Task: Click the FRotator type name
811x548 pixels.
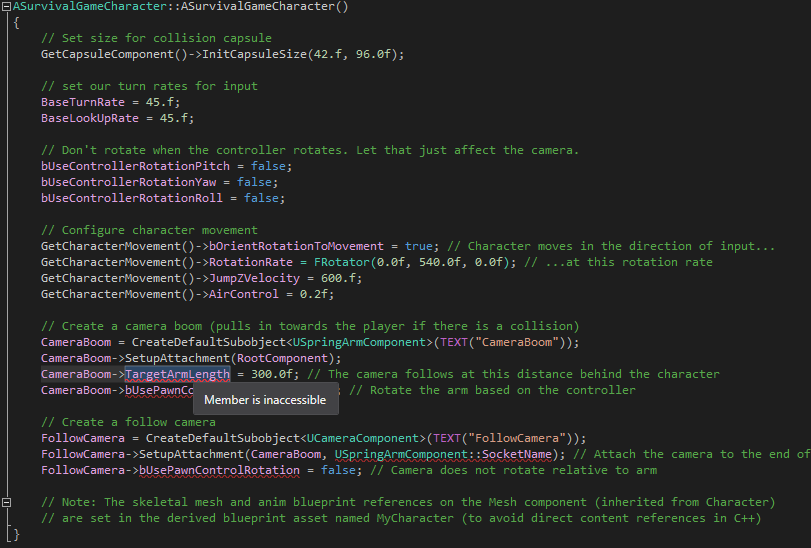Action: [x=342, y=263]
